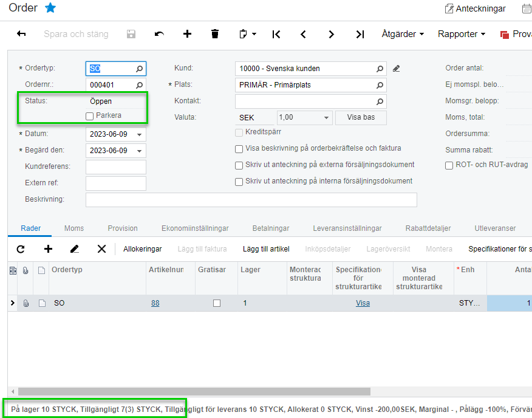The height and width of the screenshot is (418, 532).
Task: Enable Skriv ut anteckning på interna försäljningsdokument
Action: tap(239, 182)
